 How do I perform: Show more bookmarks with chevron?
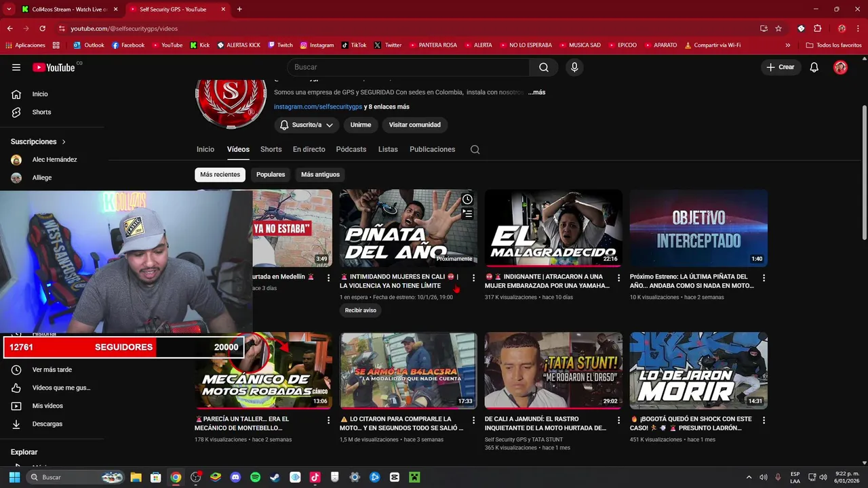tap(787, 45)
